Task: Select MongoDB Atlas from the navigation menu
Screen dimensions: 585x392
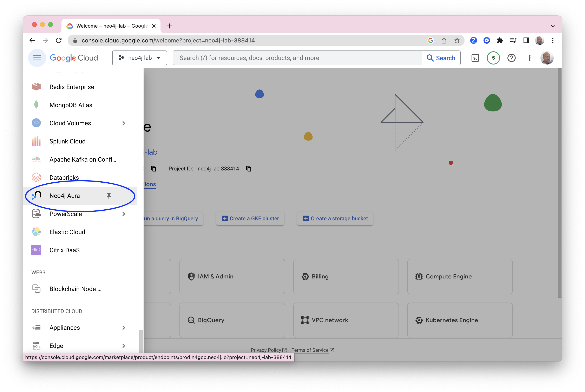Action: 71,105
